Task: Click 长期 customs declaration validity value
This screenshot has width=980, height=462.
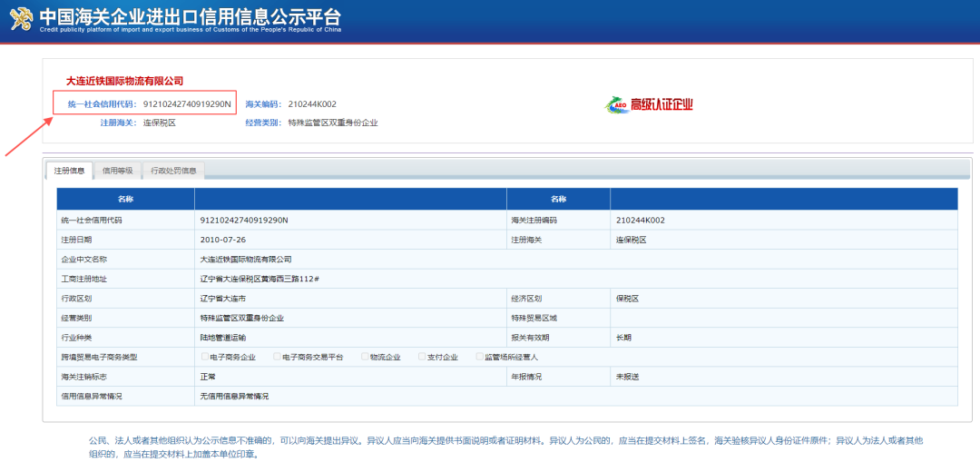Action: (623, 338)
